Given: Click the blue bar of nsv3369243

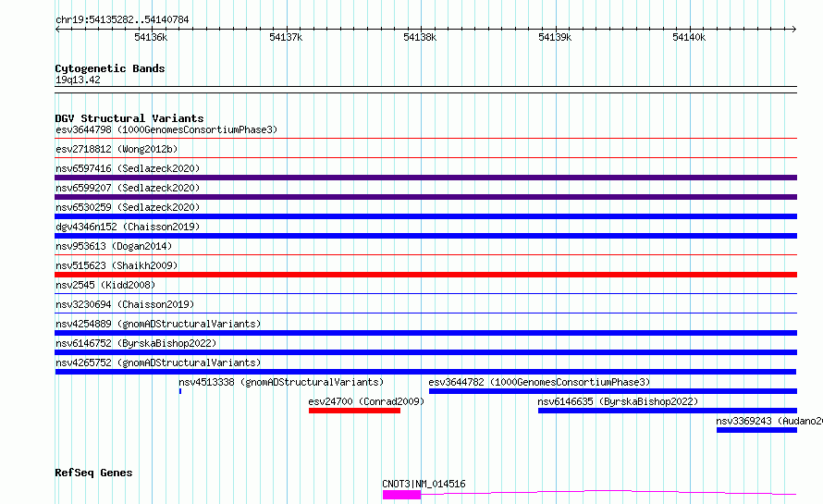Looking at the screenshot, I should (756, 430).
